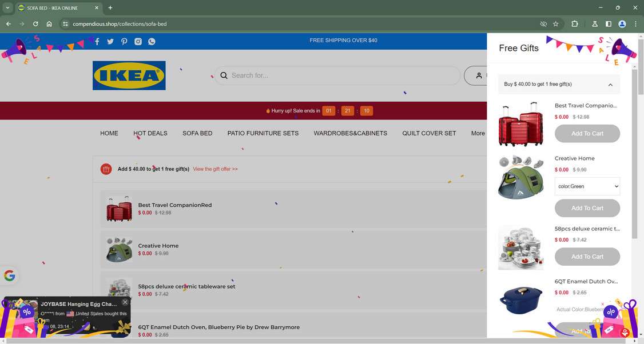The width and height of the screenshot is (644, 344).
Task: Follow the View the gift offer link
Action: pyautogui.click(x=215, y=169)
